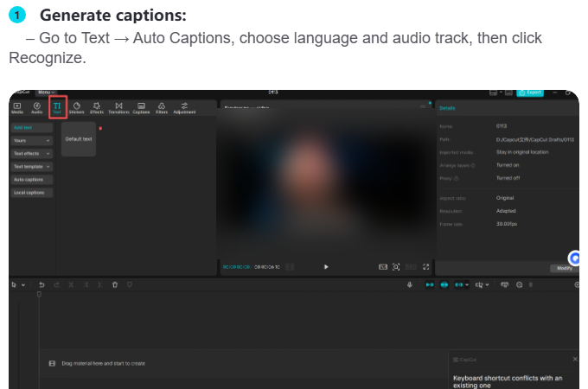
Task: Open the Effects tab icon
Action: (96, 108)
